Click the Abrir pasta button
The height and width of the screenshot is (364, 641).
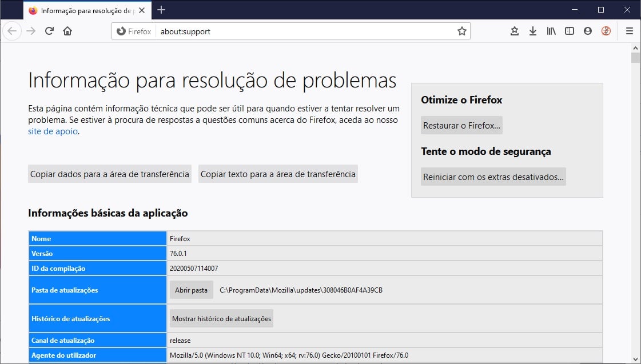(192, 290)
